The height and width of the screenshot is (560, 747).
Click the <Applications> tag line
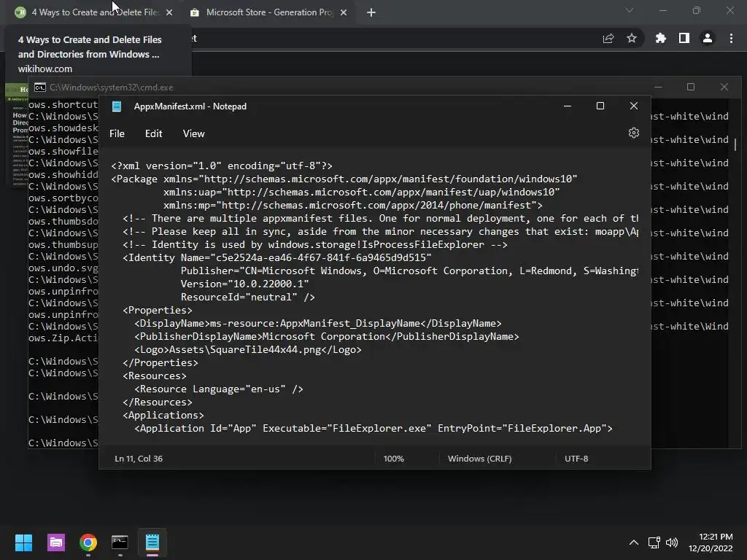(x=163, y=415)
